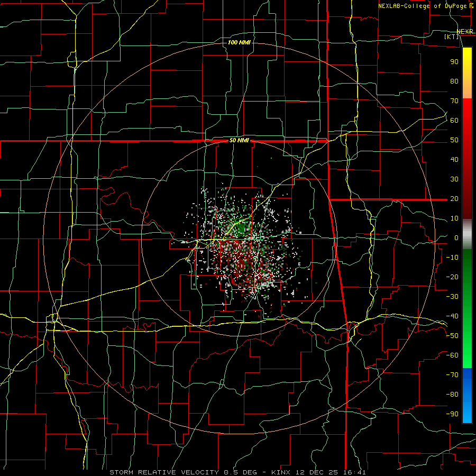Click the STORM RELATIVE VELOCITY product title
The width and height of the screenshot is (476, 476).
pyautogui.click(x=164, y=472)
